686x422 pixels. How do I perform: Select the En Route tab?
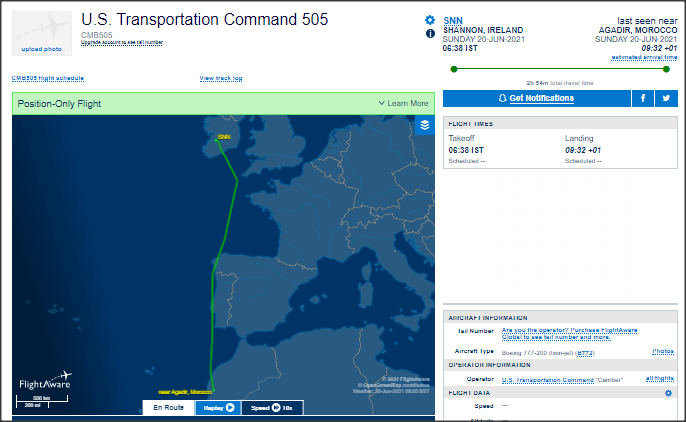point(167,408)
